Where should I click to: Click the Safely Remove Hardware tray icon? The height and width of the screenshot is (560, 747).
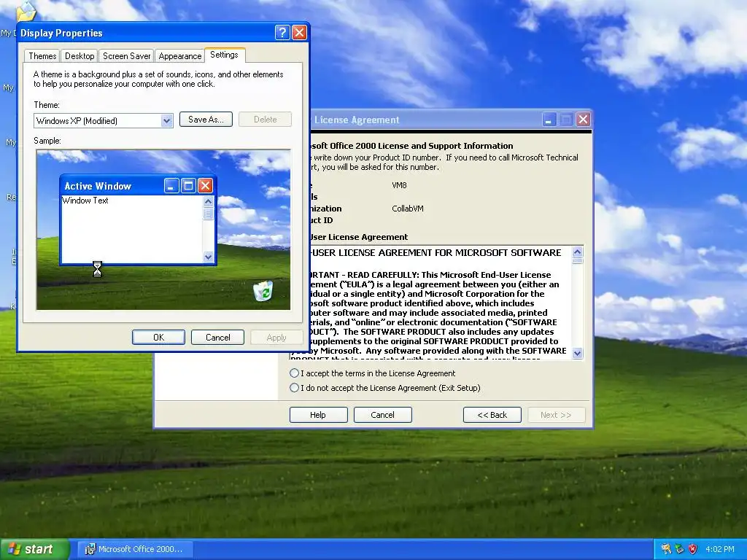coord(679,549)
